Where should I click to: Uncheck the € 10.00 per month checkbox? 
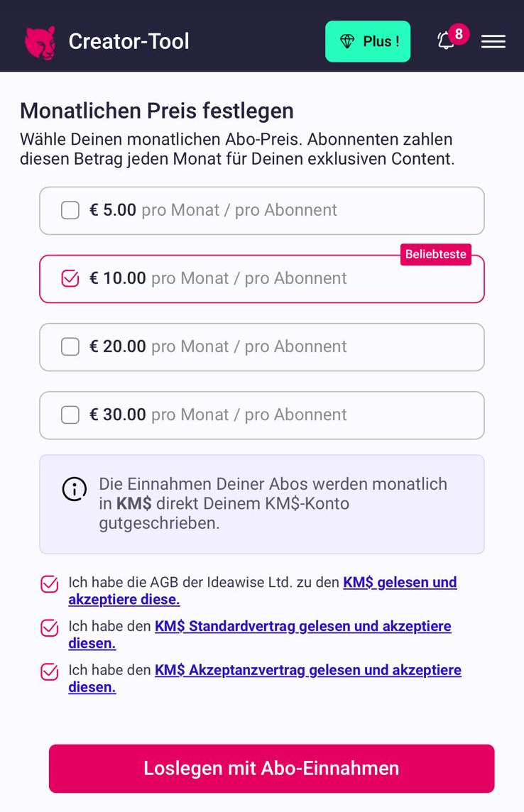coord(70,279)
